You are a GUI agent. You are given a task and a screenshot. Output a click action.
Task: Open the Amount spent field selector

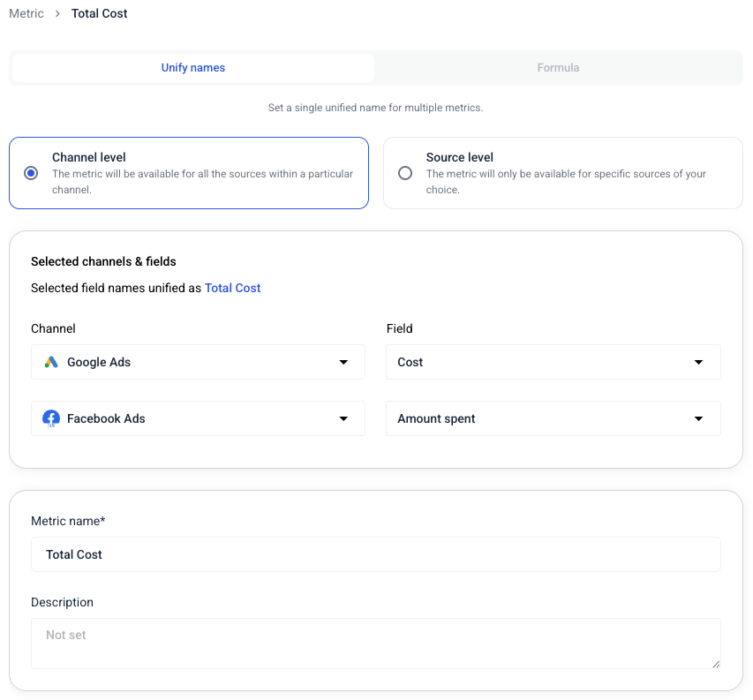pos(553,418)
